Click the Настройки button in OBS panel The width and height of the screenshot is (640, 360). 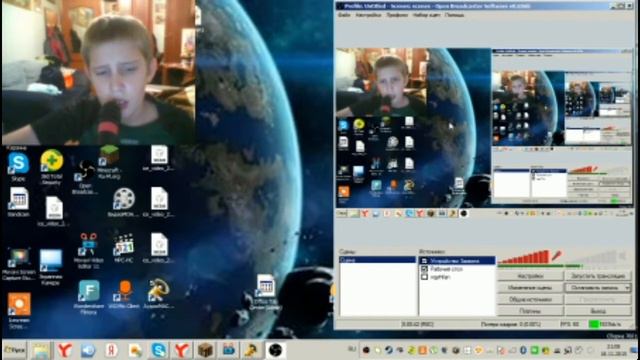530,276
